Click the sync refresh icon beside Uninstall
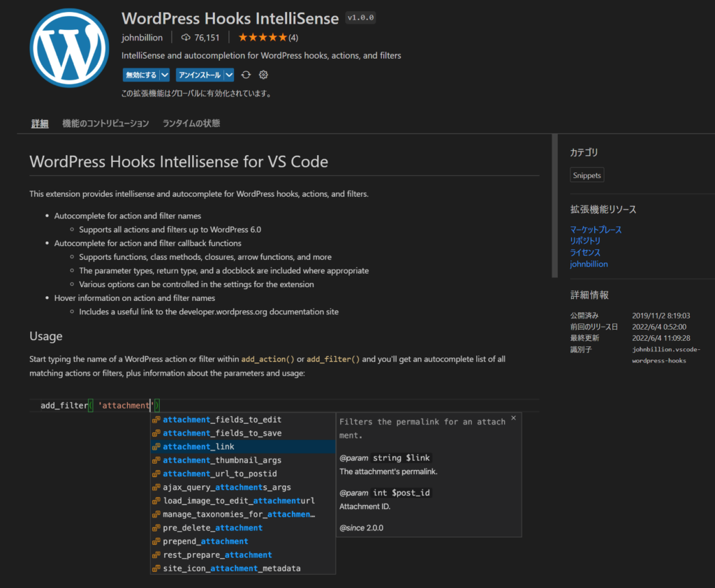The height and width of the screenshot is (588, 715). [246, 75]
